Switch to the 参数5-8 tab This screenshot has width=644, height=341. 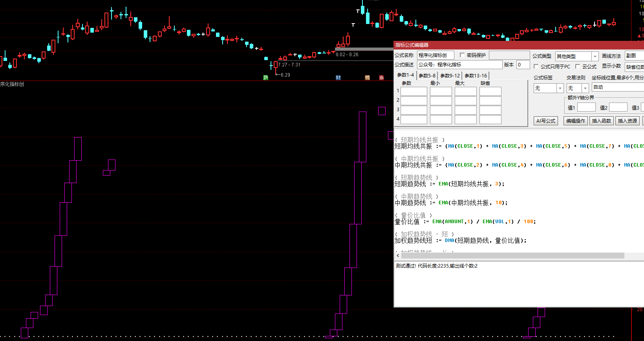coord(427,76)
